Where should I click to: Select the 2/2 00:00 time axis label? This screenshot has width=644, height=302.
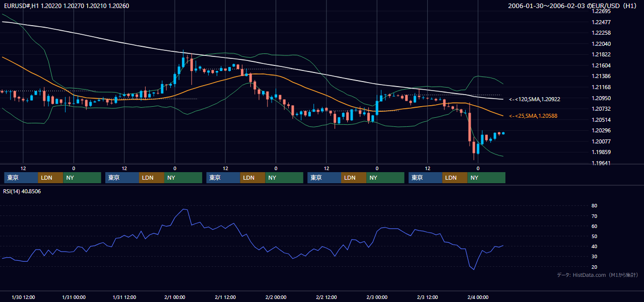(x=276, y=297)
